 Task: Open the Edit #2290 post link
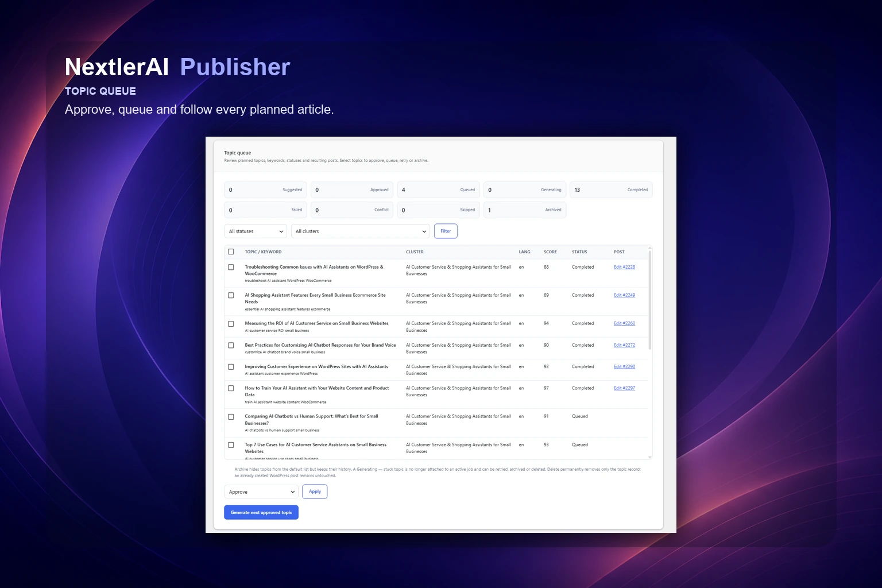click(x=624, y=366)
